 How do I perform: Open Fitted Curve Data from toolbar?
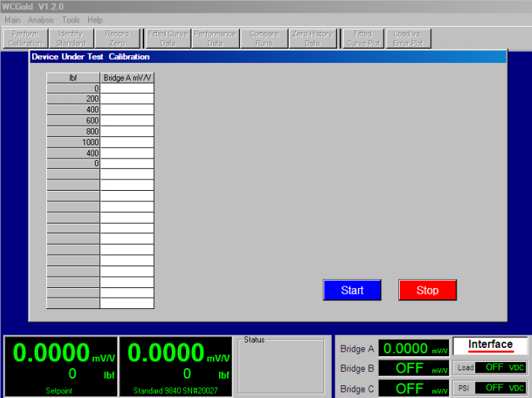(167, 38)
